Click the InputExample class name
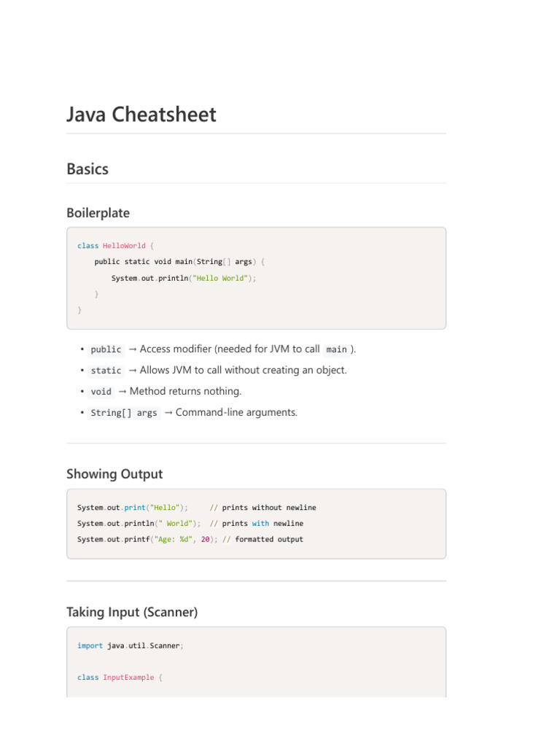Viewport: 560px width, 747px height. [x=128, y=678]
